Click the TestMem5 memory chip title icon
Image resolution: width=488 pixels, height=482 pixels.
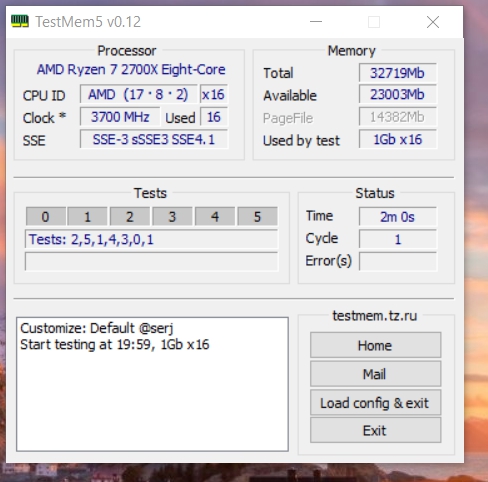coord(20,21)
